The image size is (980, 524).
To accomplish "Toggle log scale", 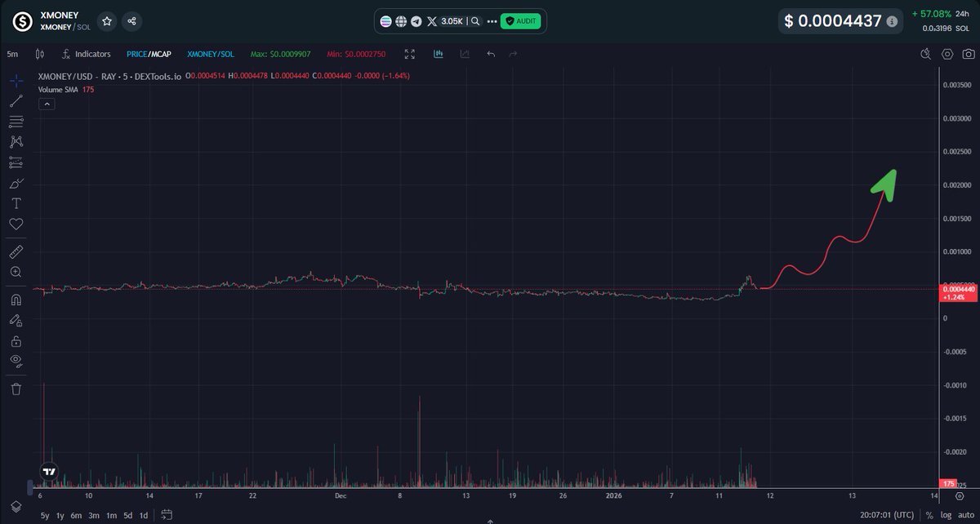I will pos(945,515).
